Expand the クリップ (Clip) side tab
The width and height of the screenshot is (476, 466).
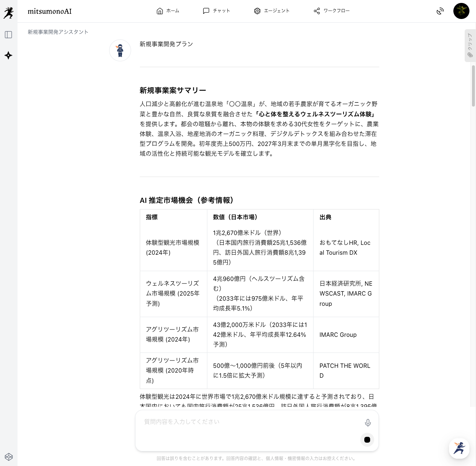coord(470,46)
